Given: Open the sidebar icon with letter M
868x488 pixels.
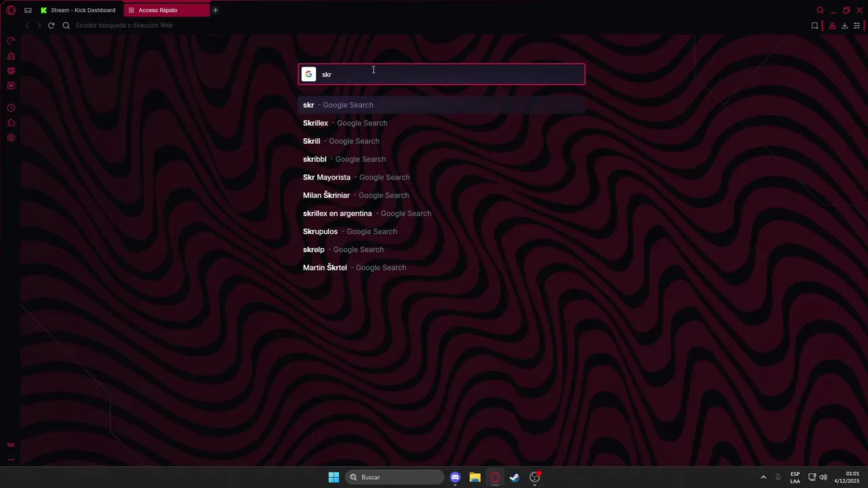Looking at the screenshot, I should [x=11, y=86].
